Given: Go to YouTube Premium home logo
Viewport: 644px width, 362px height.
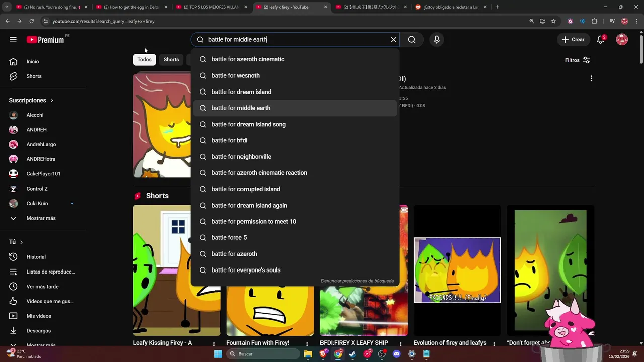Looking at the screenshot, I should coord(45,40).
